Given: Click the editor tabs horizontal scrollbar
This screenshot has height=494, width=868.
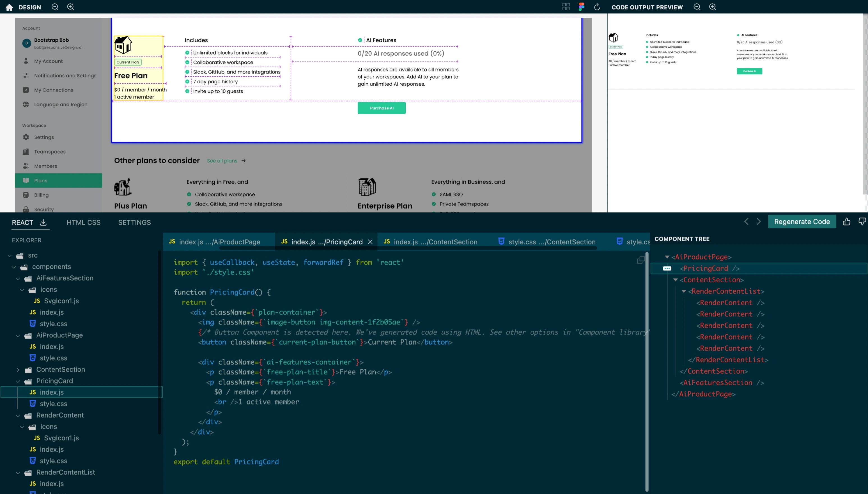Looking at the screenshot, I should click(408, 248).
